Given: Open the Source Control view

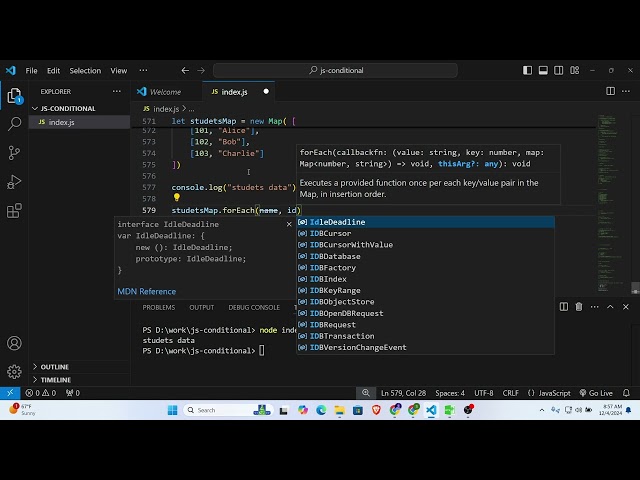Looking at the screenshot, I should click(14, 153).
